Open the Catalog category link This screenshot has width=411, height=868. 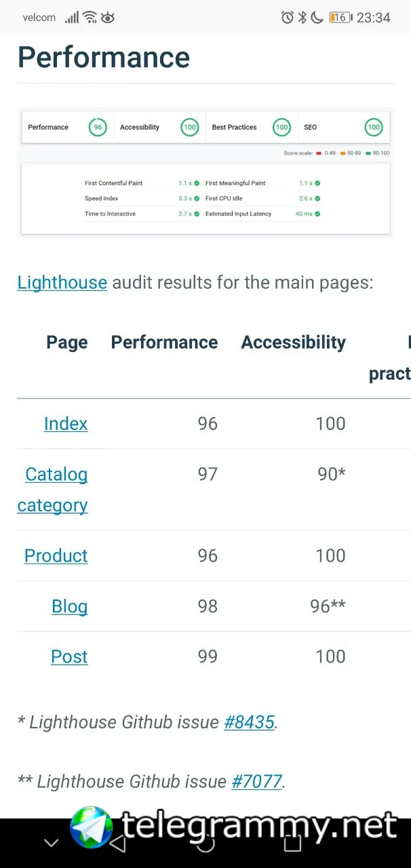coord(53,490)
